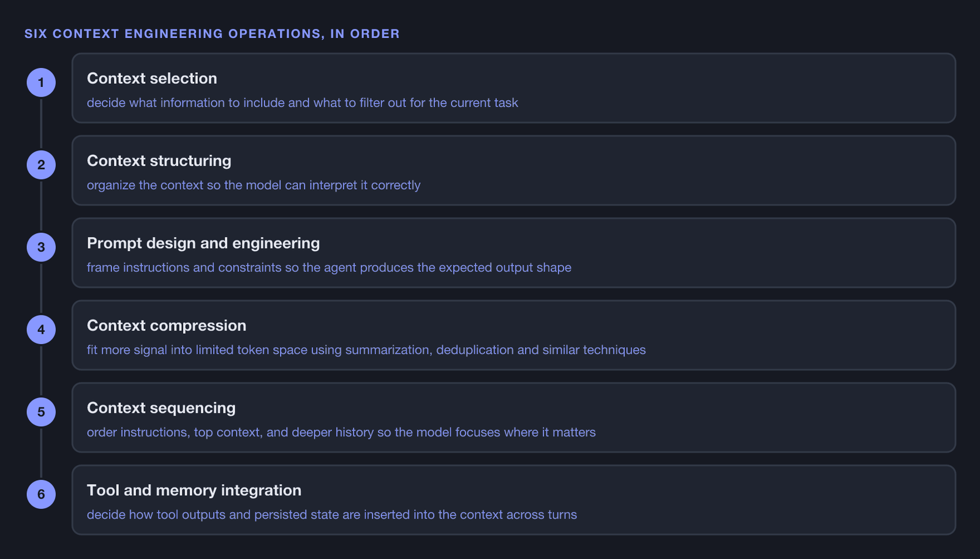This screenshot has height=559, width=980.
Task: Select the summarization and deduplication description
Action: pyautogui.click(x=366, y=350)
